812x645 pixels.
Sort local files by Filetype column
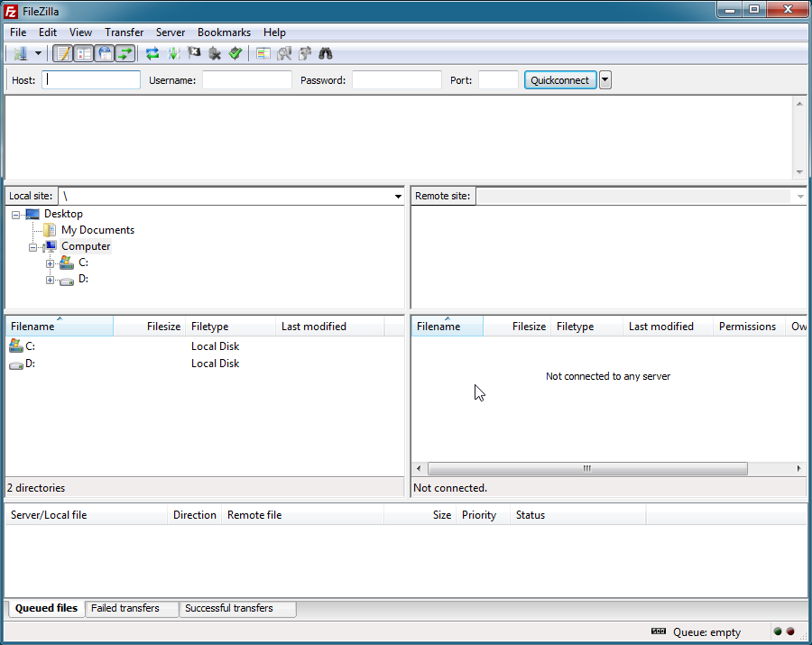(x=231, y=327)
